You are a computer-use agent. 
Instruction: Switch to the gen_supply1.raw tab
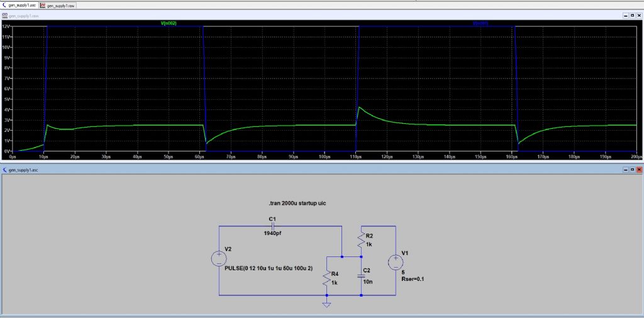(57, 5)
